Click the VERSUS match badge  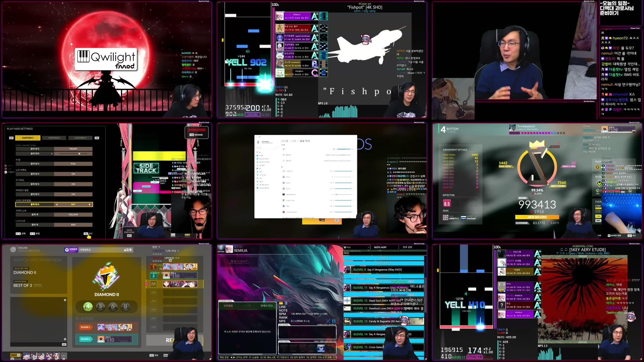pyautogui.click(x=71, y=250)
